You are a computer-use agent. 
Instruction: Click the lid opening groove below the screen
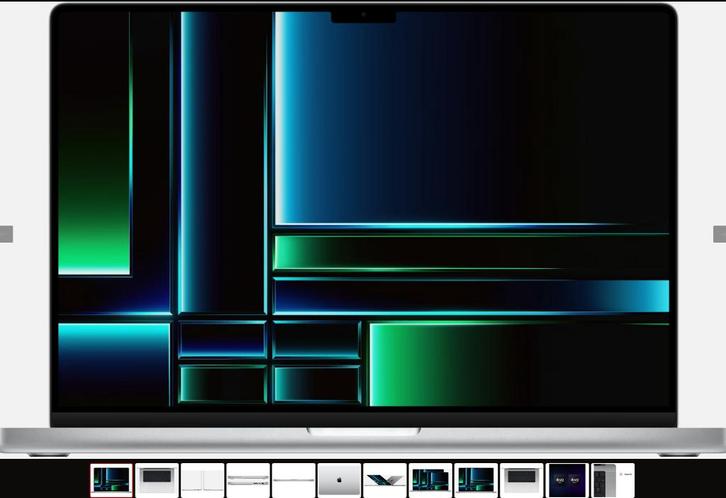coord(363,431)
